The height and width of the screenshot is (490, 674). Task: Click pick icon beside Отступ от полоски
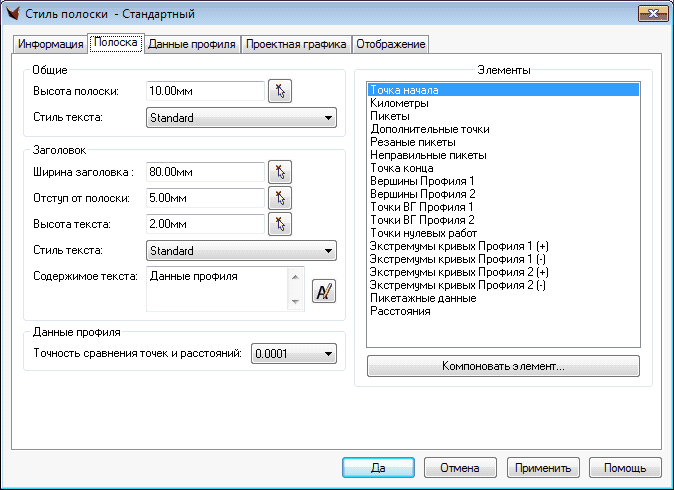click(281, 197)
